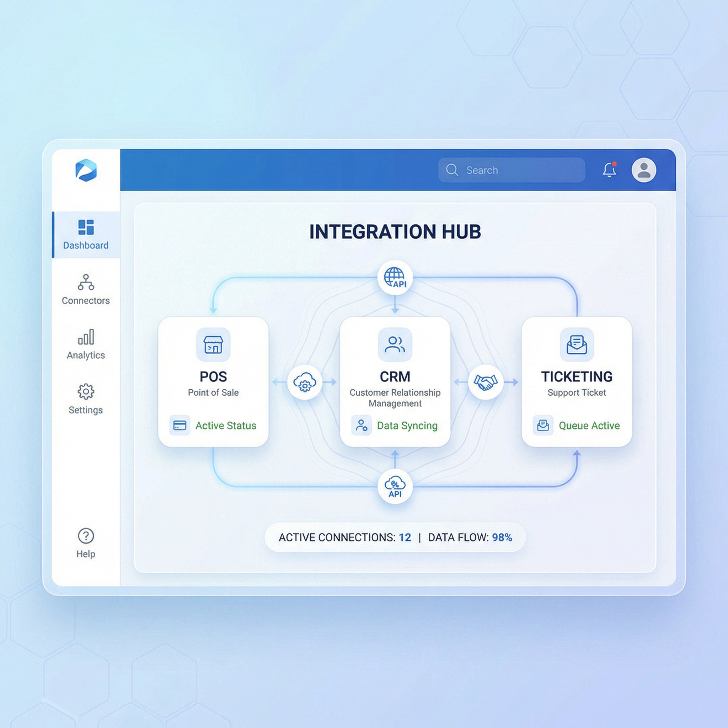The width and height of the screenshot is (728, 728).
Task: Click the globe API node at top
Action: pos(395,278)
